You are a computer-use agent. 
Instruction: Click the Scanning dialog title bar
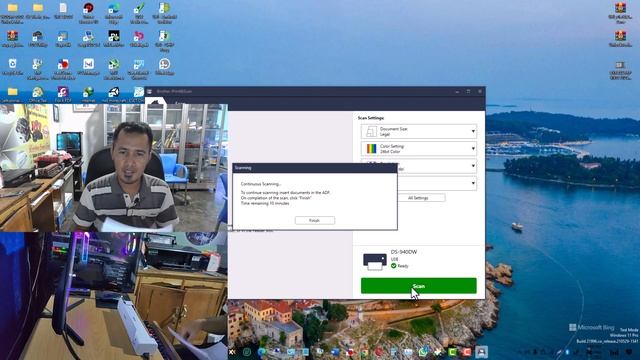pos(315,168)
